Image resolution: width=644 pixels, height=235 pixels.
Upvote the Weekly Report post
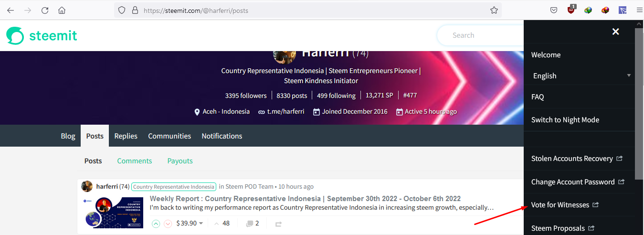[x=156, y=224]
